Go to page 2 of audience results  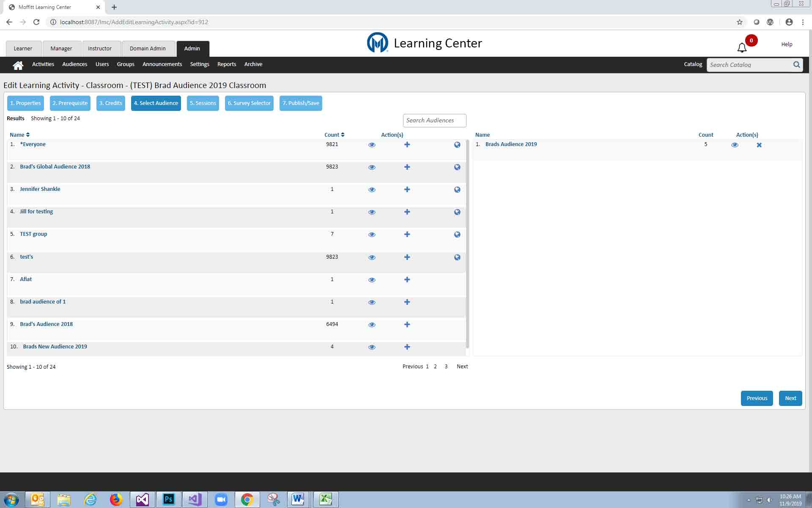click(435, 367)
